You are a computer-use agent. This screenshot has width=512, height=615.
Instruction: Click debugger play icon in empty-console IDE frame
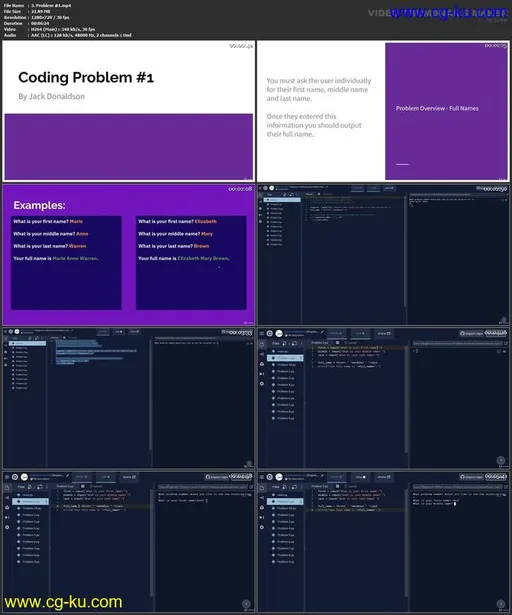click(262, 374)
